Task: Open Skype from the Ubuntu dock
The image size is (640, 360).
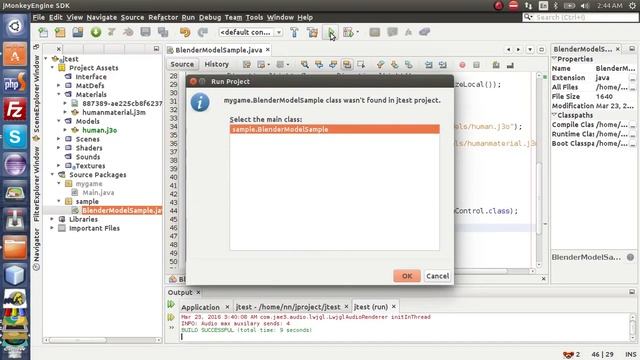Action: point(15,137)
